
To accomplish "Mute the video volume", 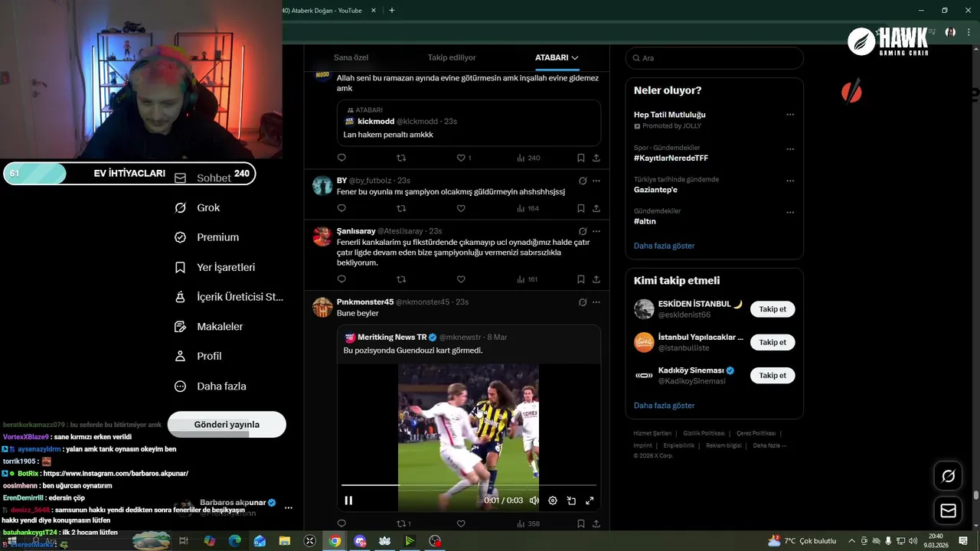I will coord(534,500).
